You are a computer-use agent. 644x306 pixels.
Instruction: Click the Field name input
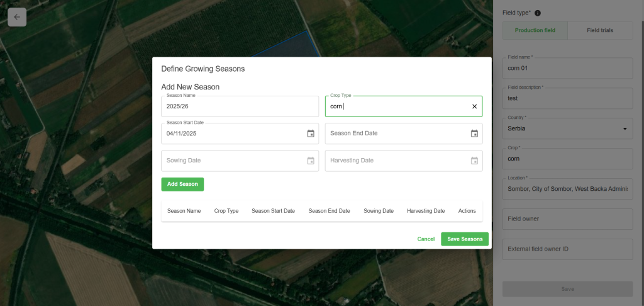click(x=567, y=68)
